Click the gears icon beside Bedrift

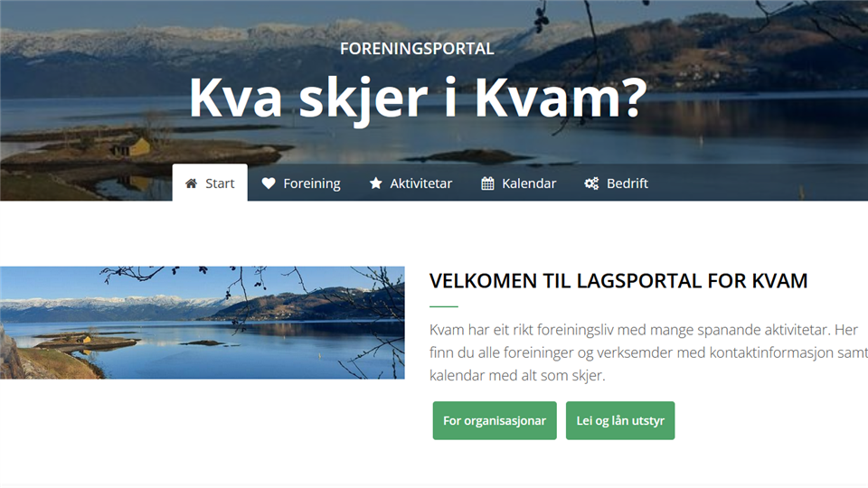pyautogui.click(x=591, y=183)
